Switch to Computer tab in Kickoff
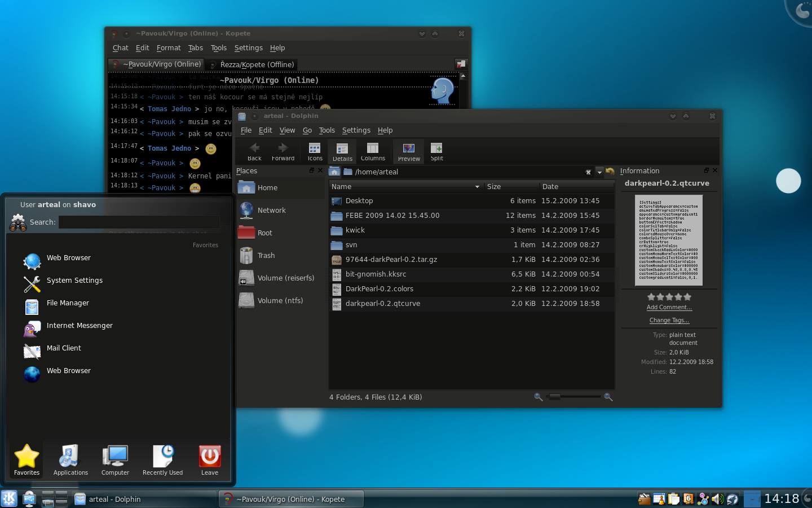The height and width of the screenshot is (508, 812). point(115,460)
